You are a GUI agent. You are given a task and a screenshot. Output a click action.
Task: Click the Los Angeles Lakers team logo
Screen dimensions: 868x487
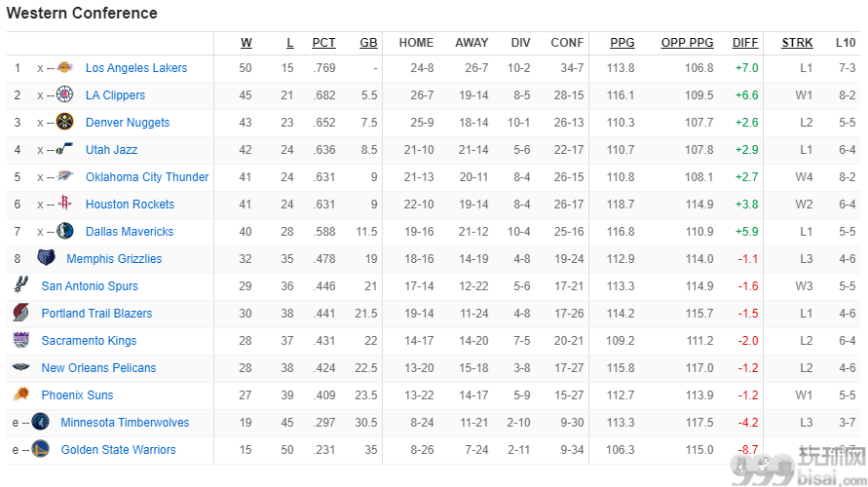click(64, 67)
